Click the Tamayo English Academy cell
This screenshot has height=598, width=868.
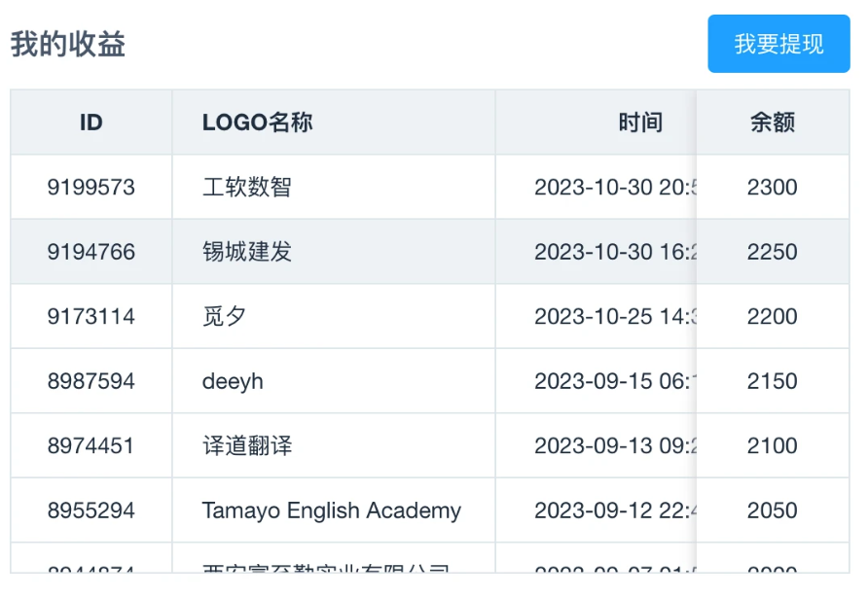331,510
